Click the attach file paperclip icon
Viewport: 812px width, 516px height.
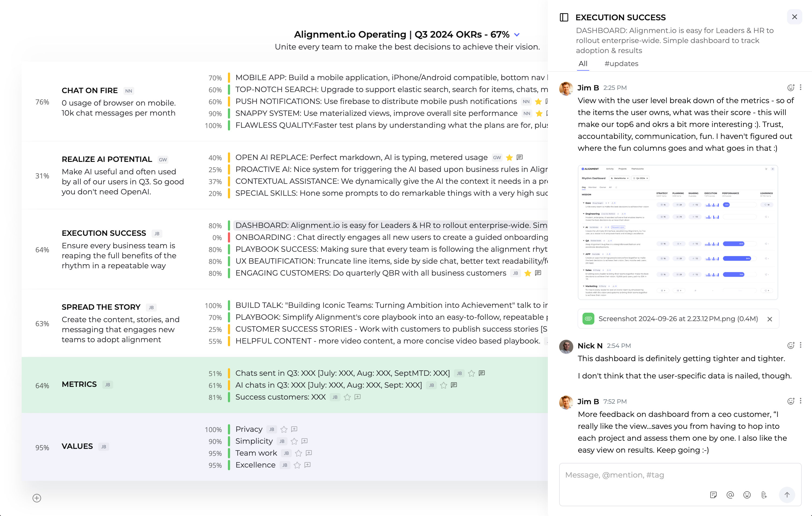(x=764, y=495)
